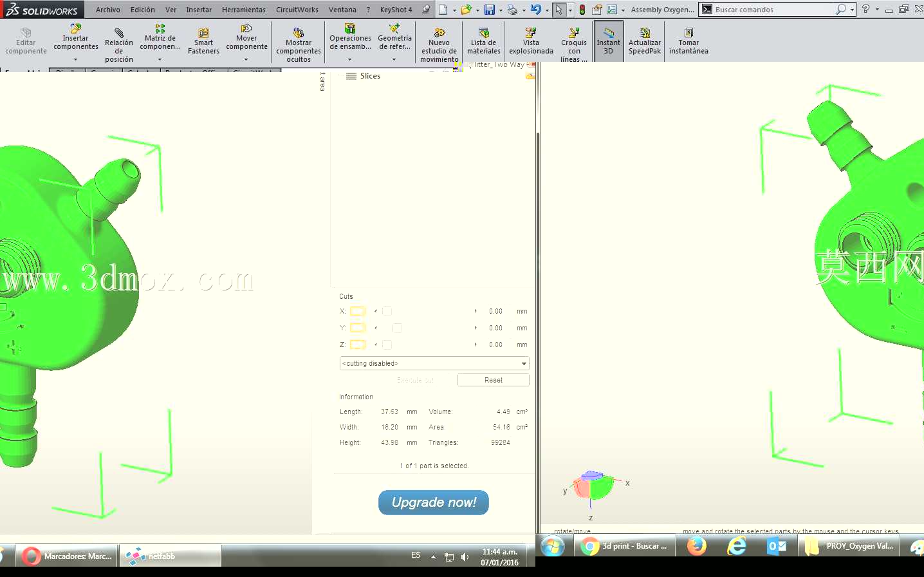Viewport: 924px width, 577px height.
Task: Open the search options dropdown arrow
Action: pos(852,10)
